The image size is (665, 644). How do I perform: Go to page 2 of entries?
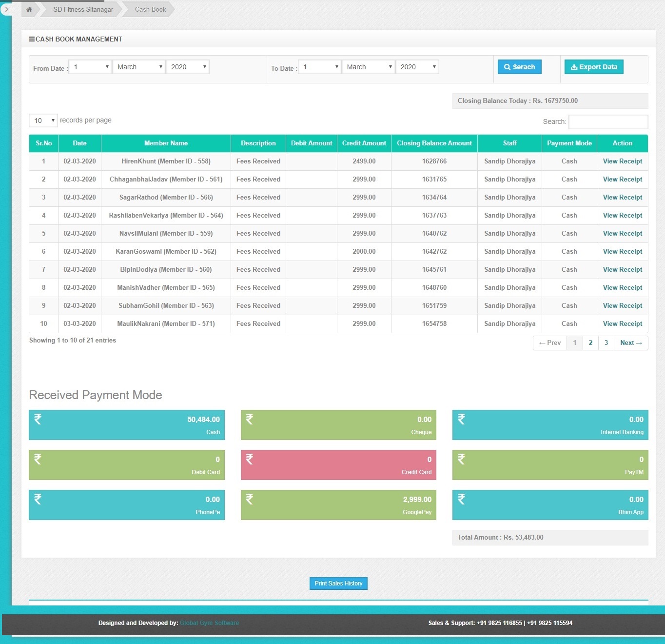tap(590, 342)
